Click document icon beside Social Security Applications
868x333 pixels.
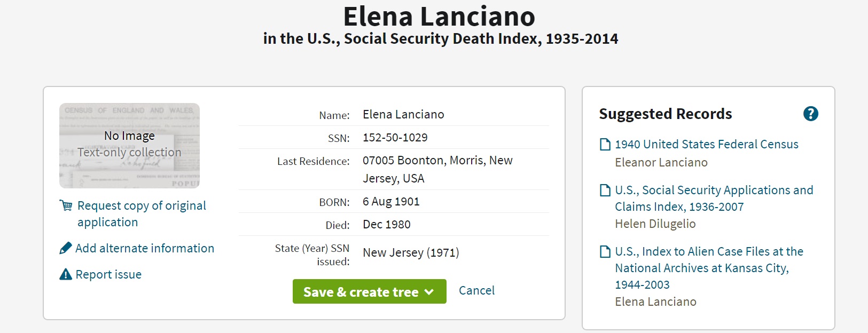pos(605,191)
